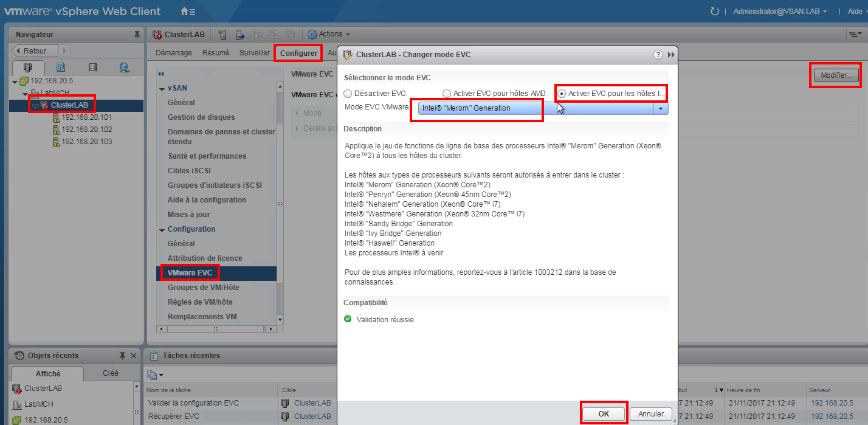Image resolution: width=868 pixels, height=425 pixels.
Task: Open ClusterLAB link in Valider la configuration EVC row
Action: [x=312, y=403]
